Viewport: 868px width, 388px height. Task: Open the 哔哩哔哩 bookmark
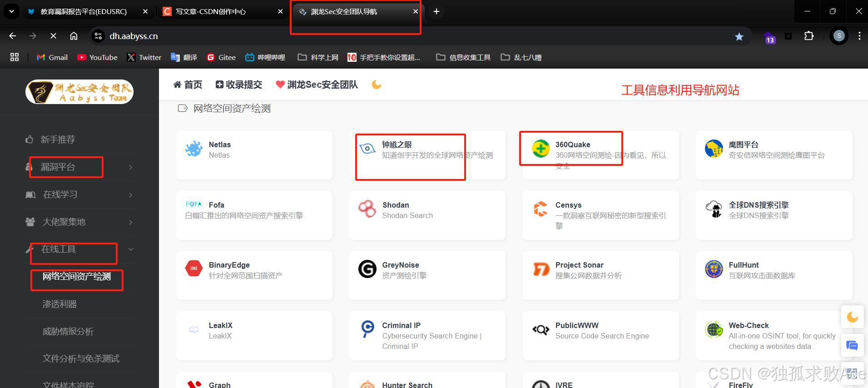(265, 57)
